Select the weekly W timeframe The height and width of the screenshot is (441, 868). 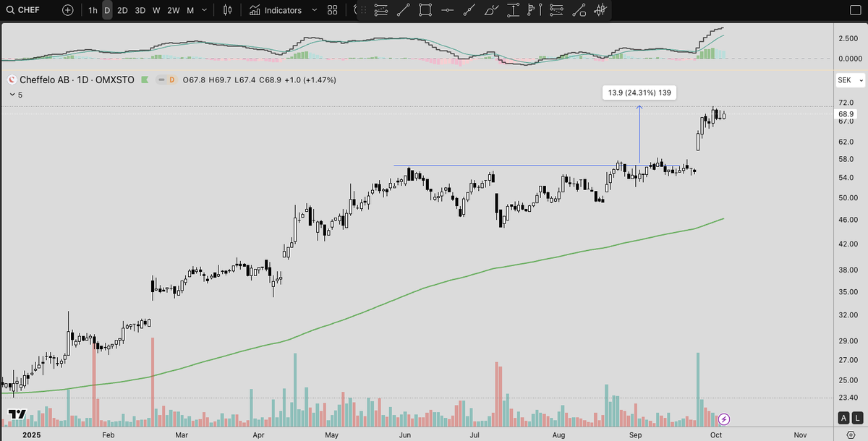(x=156, y=10)
